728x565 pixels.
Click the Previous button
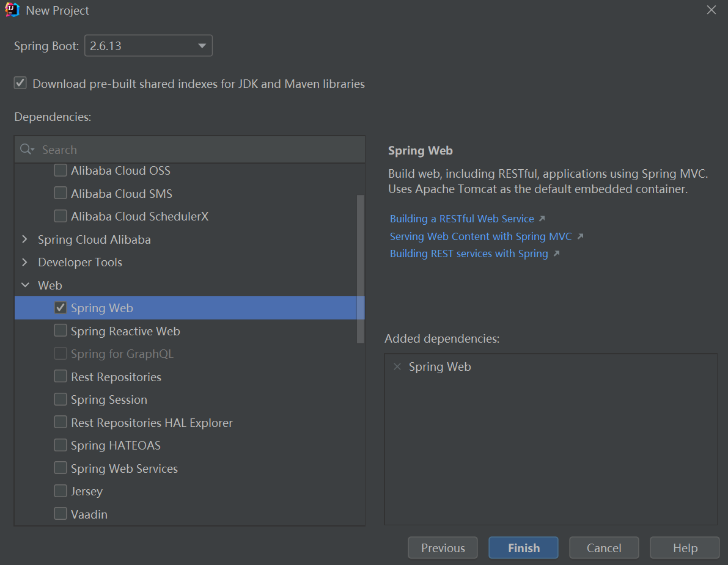(443, 548)
